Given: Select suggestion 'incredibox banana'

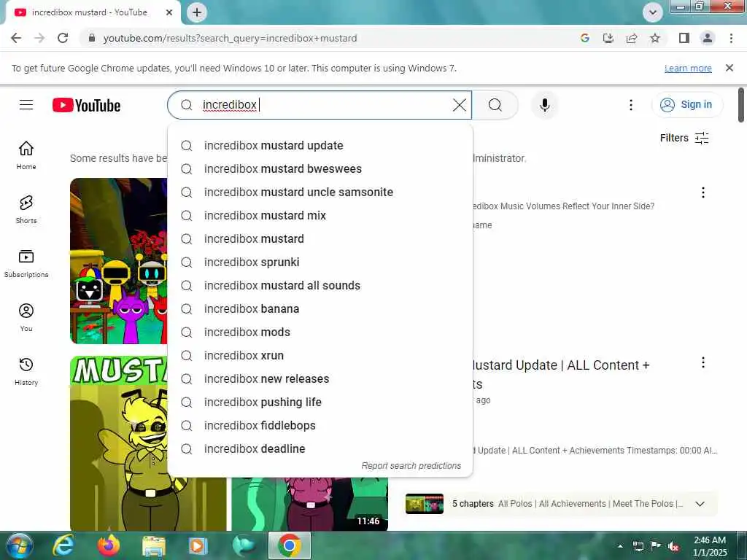Looking at the screenshot, I should click(x=320, y=308).
